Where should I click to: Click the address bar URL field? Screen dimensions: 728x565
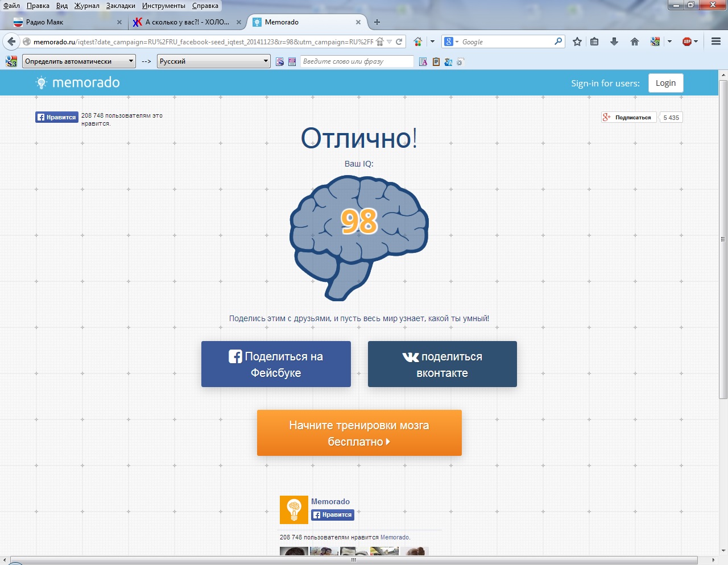point(203,42)
